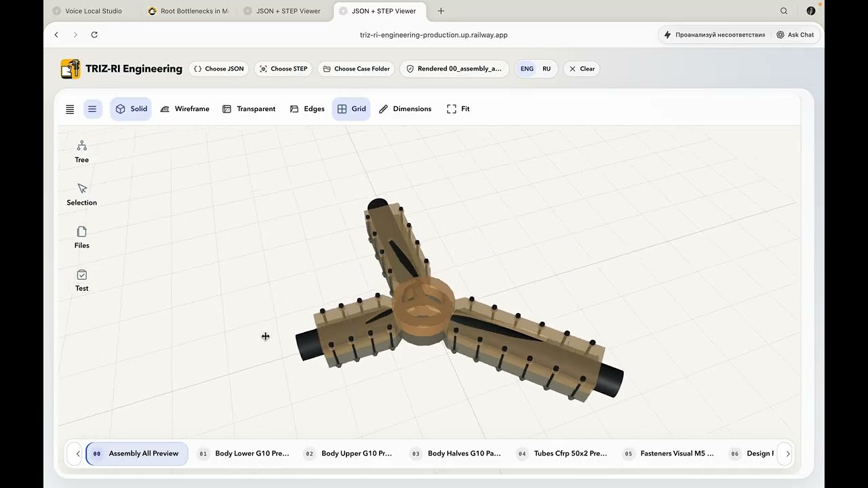Image resolution: width=868 pixels, height=488 pixels.
Task: Fit model to view
Action: pos(458,108)
